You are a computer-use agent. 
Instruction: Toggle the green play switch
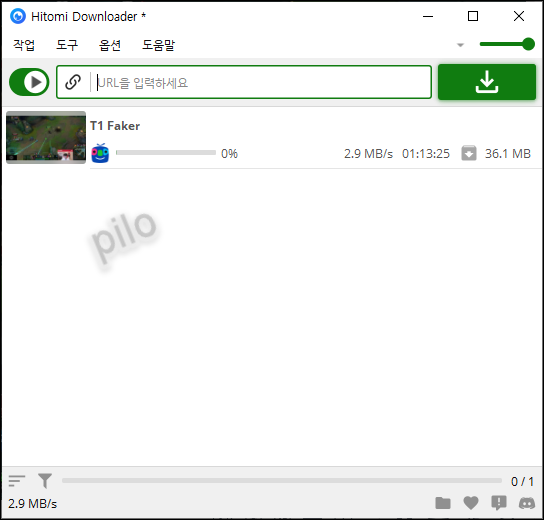pyautogui.click(x=29, y=82)
